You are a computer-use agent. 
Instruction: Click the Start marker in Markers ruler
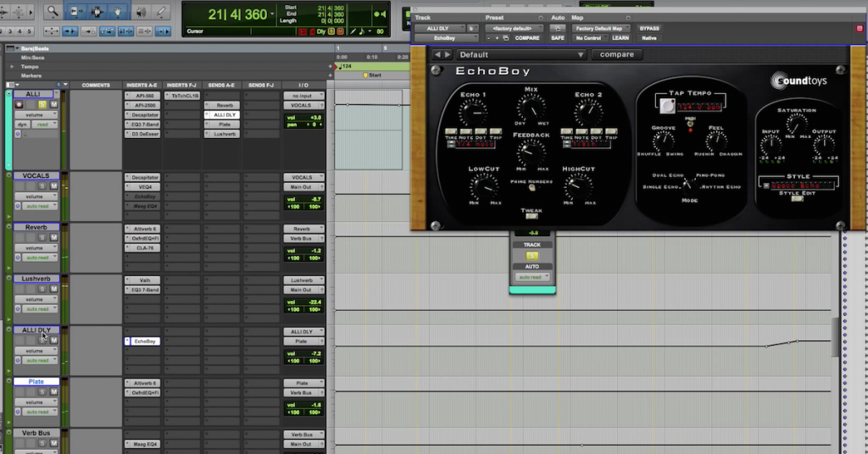click(372, 75)
